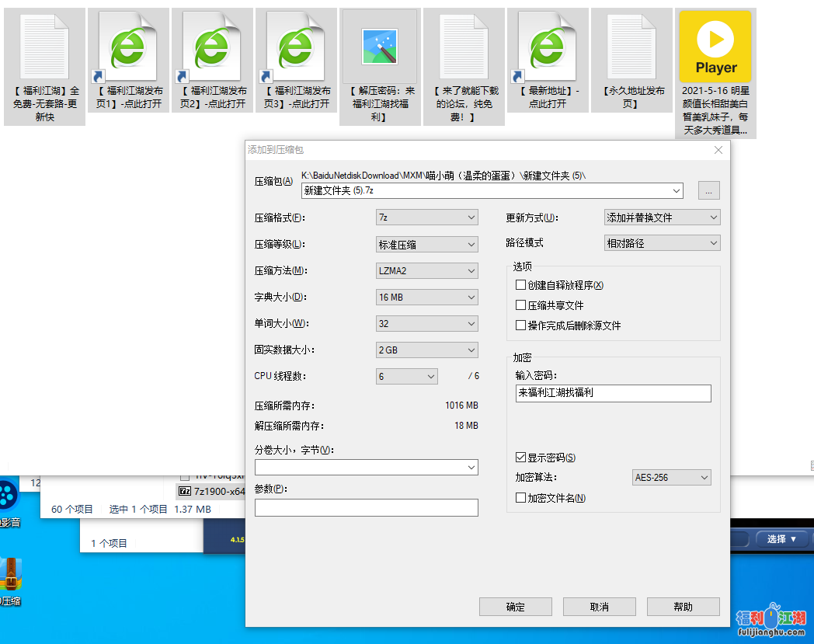Open the 解压密码 image file icon

coord(381,47)
